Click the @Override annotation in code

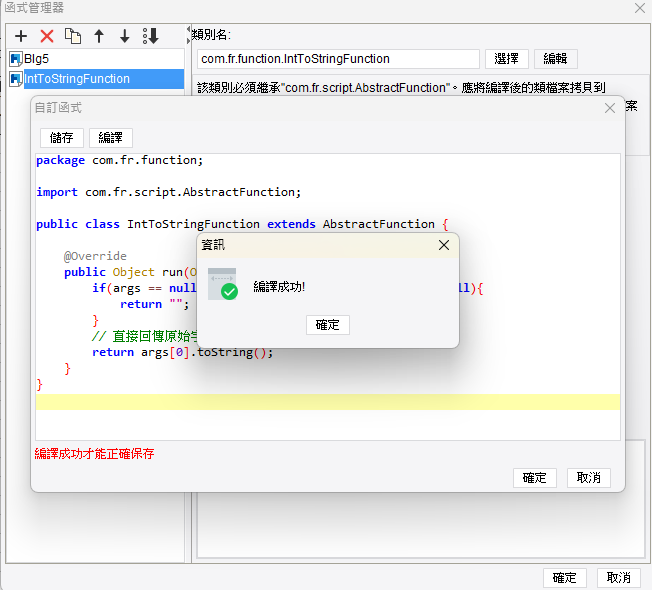point(95,256)
